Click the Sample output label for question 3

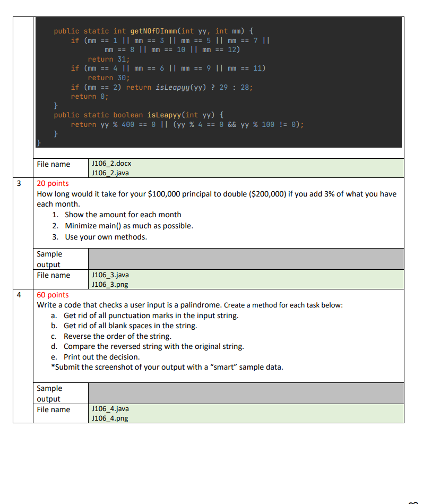point(49,259)
